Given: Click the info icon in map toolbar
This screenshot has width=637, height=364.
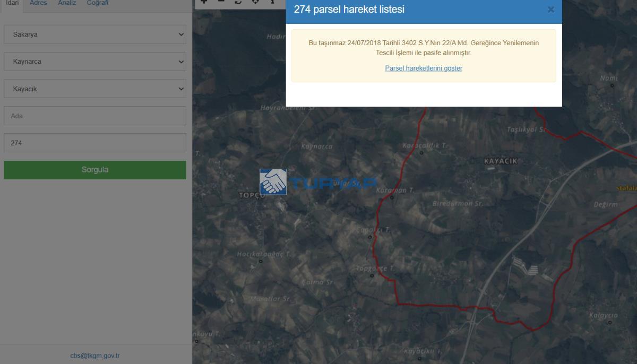Looking at the screenshot, I should (272, 2).
